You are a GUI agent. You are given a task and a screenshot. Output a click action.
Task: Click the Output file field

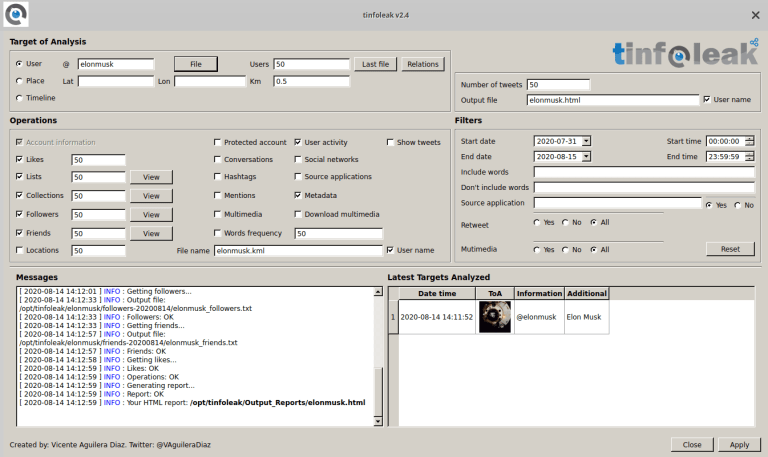(x=613, y=100)
